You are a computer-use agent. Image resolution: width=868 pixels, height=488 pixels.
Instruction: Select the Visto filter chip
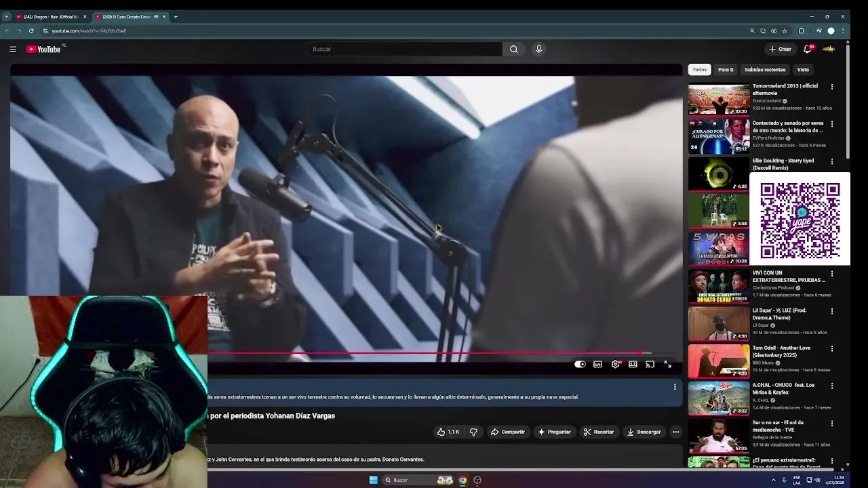tap(803, 70)
